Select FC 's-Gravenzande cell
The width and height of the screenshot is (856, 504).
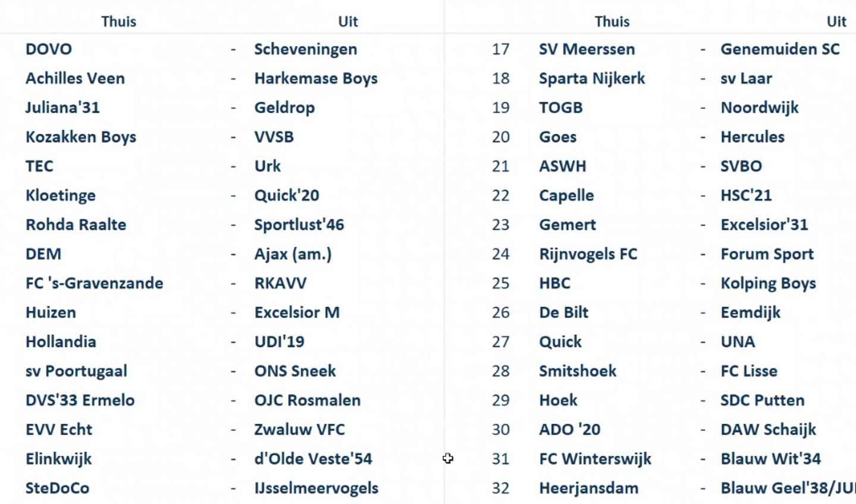point(94,283)
